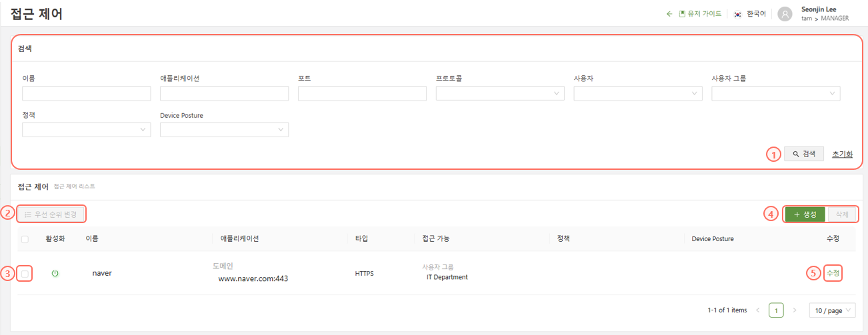Open the 한국어 language selector
868x335 pixels.
coord(751,14)
